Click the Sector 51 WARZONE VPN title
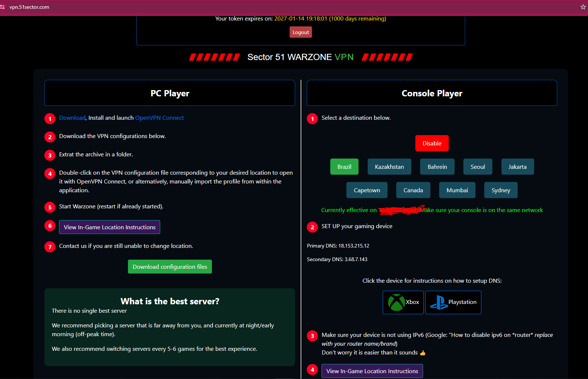This screenshot has width=588, height=379. click(300, 57)
